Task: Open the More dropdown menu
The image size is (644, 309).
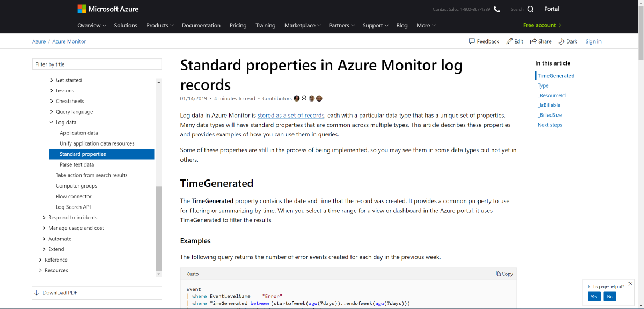Action: (x=426, y=25)
